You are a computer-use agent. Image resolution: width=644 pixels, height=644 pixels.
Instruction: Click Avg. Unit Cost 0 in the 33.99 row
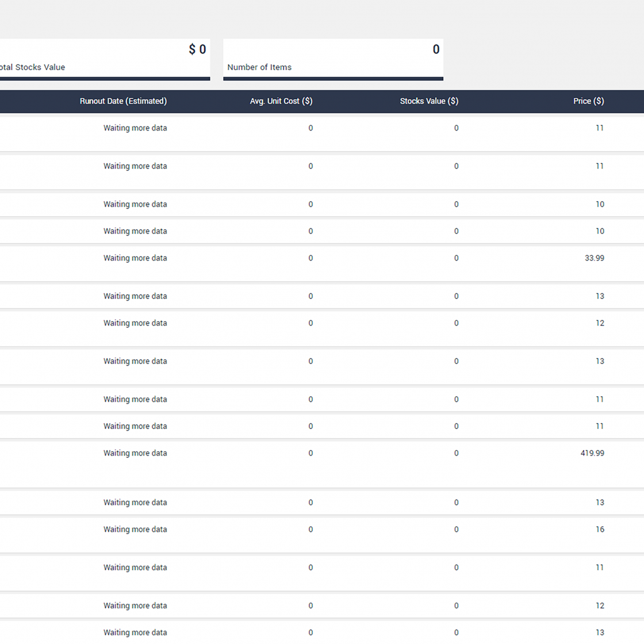tap(310, 258)
